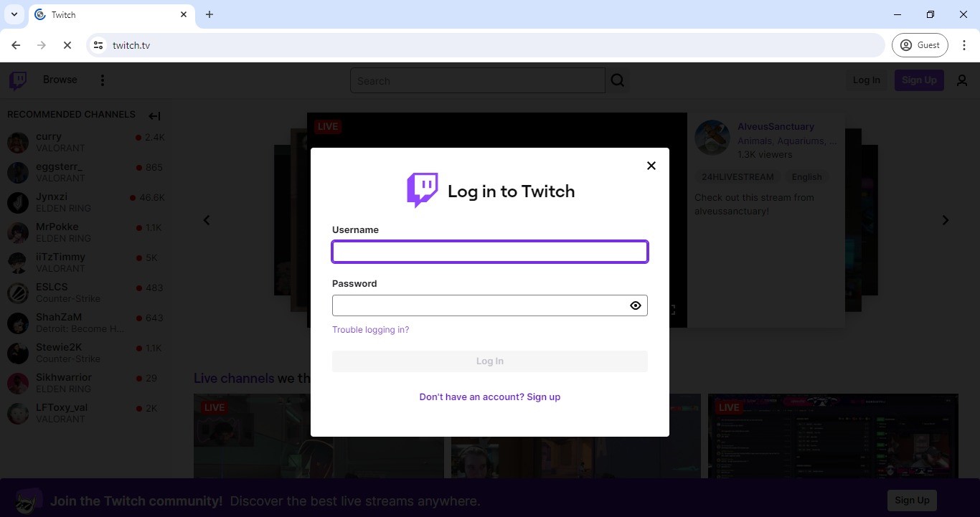Toggle password visibility with the eye icon
Viewport: 980px width, 517px height.
(x=635, y=305)
